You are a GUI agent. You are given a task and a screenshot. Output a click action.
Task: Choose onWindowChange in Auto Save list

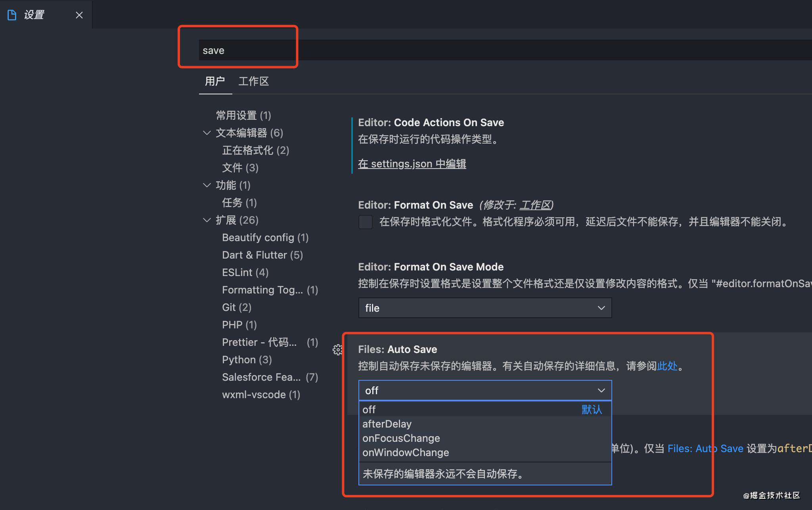click(485, 452)
